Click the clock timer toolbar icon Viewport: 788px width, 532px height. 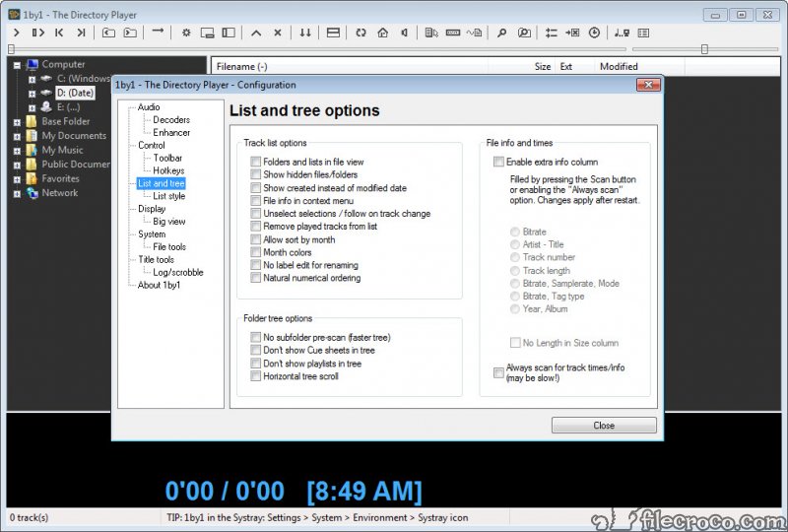pos(594,33)
